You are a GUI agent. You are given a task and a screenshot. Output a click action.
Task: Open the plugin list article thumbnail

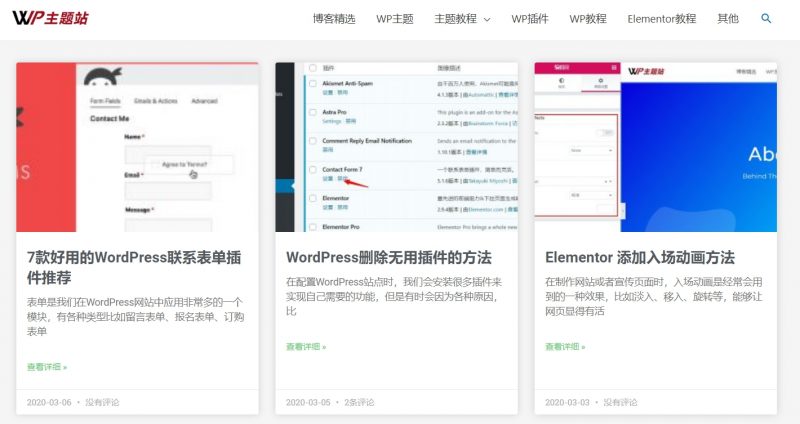(396, 147)
